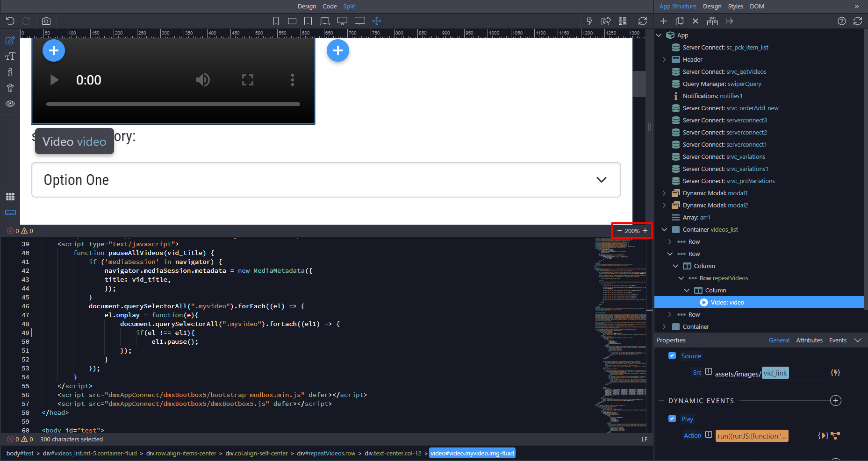Select the phone preview size

pyautogui.click(x=276, y=21)
